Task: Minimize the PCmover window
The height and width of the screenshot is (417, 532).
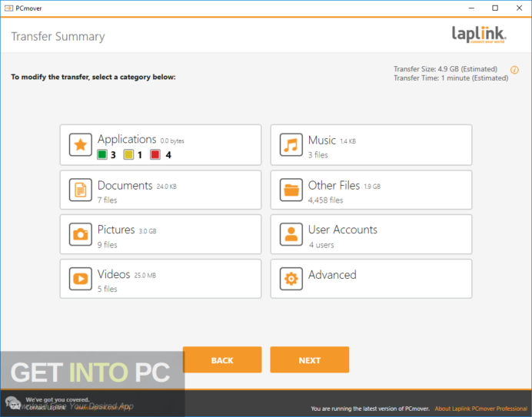Action: pos(471,8)
